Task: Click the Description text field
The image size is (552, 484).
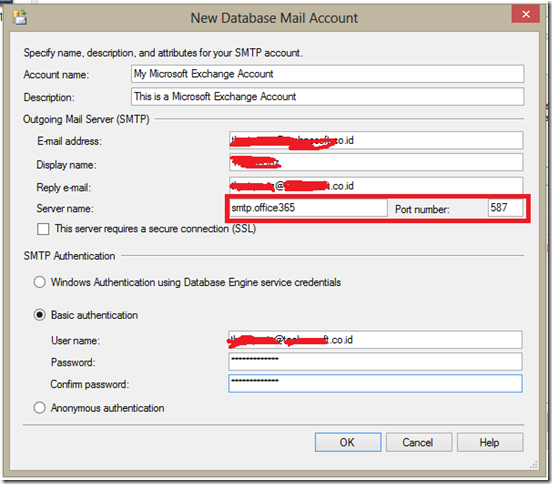Action: 327,96
